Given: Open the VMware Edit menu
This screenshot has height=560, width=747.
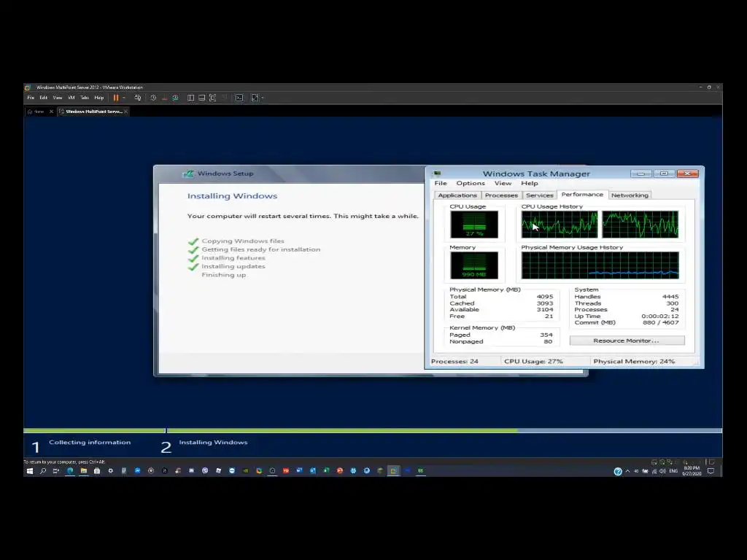Looking at the screenshot, I should point(43,98).
